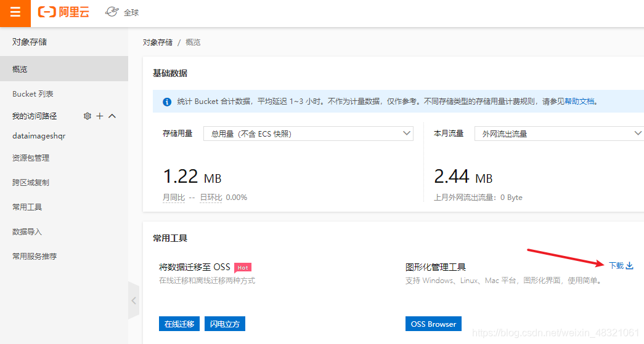Viewport: 644px width, 344px height.
Task: Select 概览 in the sidebar
Action: click(x=64, y=69)
